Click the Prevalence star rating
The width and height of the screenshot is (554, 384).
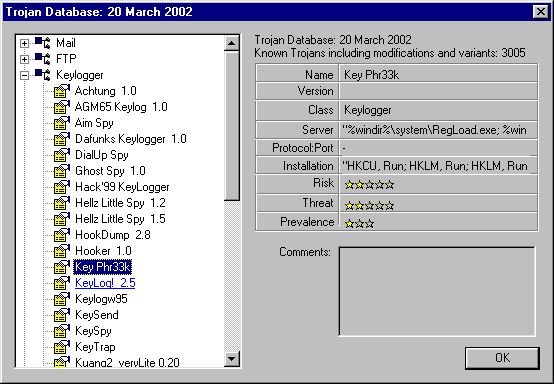click(x=359, y=223)
